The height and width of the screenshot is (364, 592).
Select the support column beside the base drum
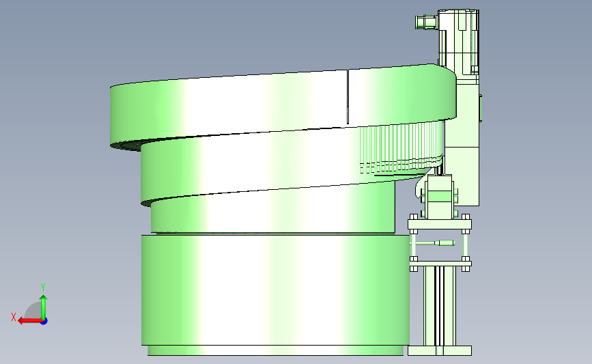440,306
